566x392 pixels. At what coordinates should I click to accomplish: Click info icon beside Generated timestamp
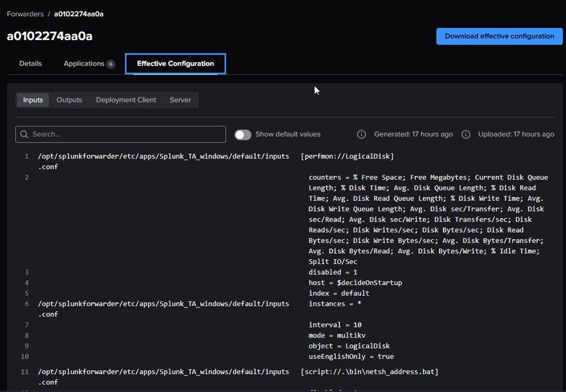(x=362, y=135)
